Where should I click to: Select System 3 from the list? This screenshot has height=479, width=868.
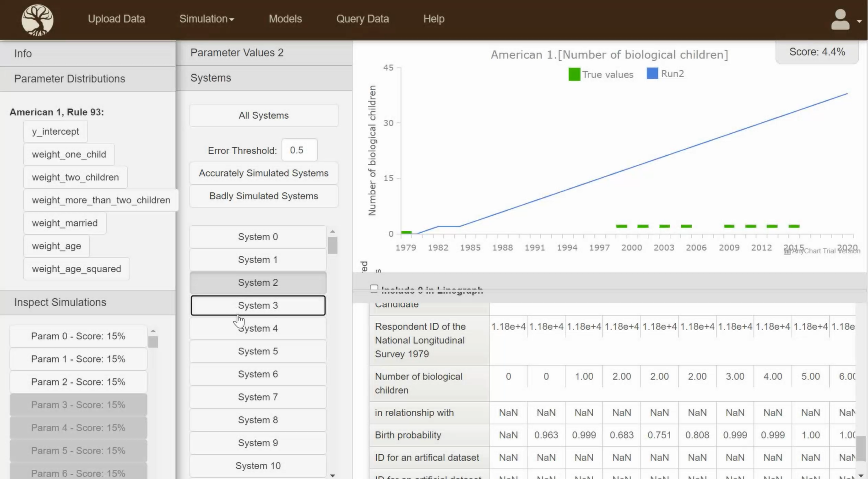258,305
